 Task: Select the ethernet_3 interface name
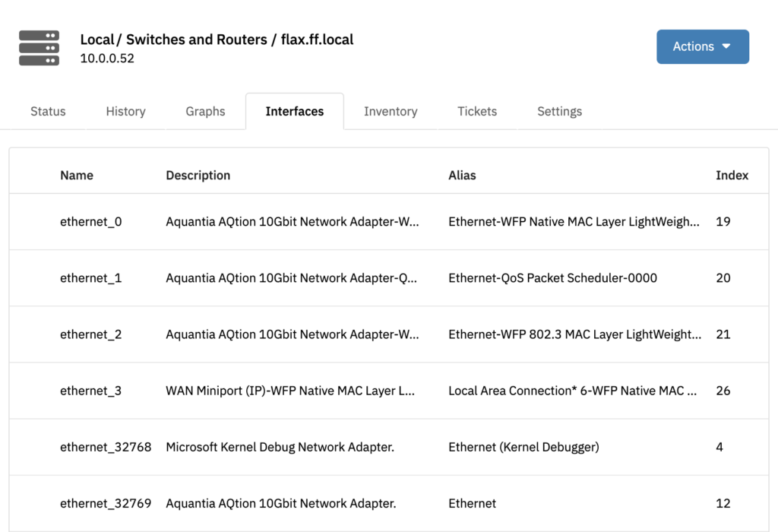tap(91, 391)
